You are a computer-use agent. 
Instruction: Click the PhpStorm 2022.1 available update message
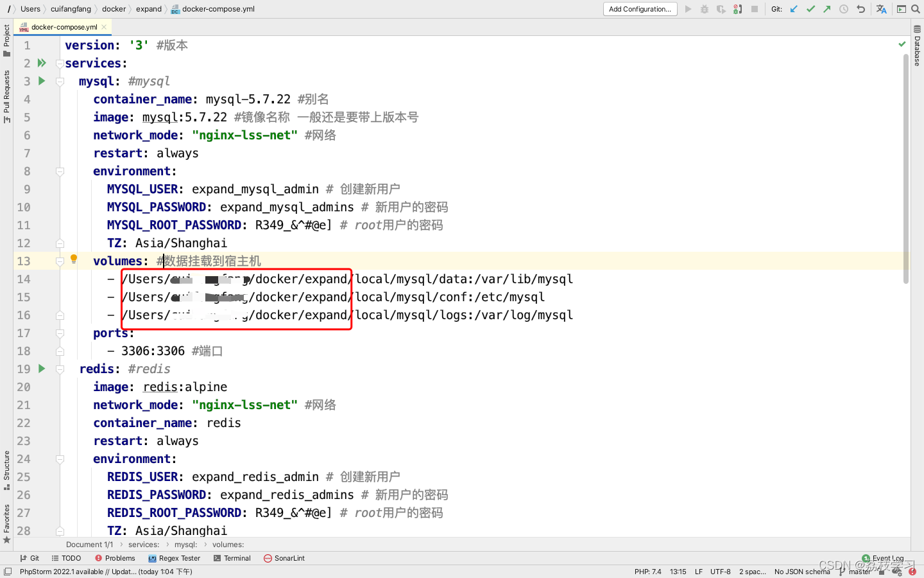tap(106, 572)
